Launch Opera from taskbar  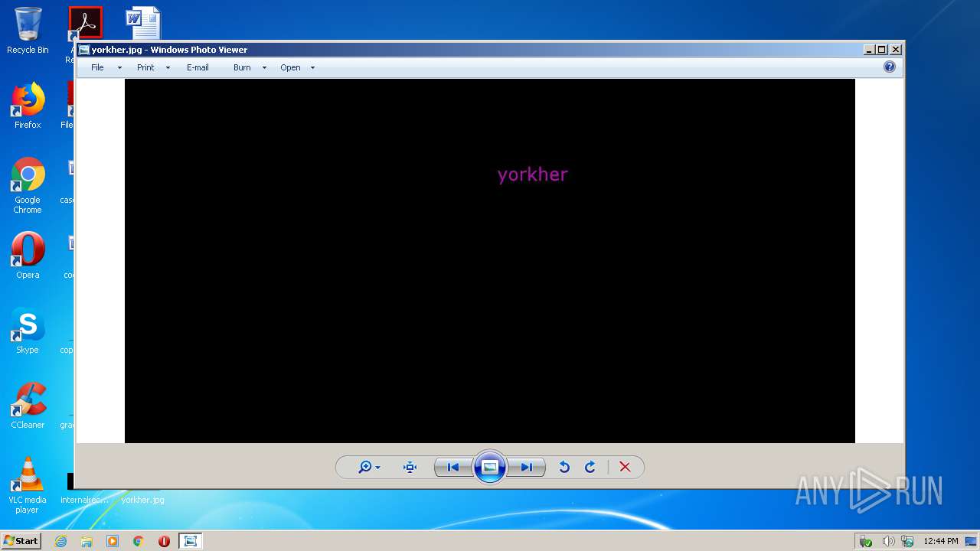164,541
